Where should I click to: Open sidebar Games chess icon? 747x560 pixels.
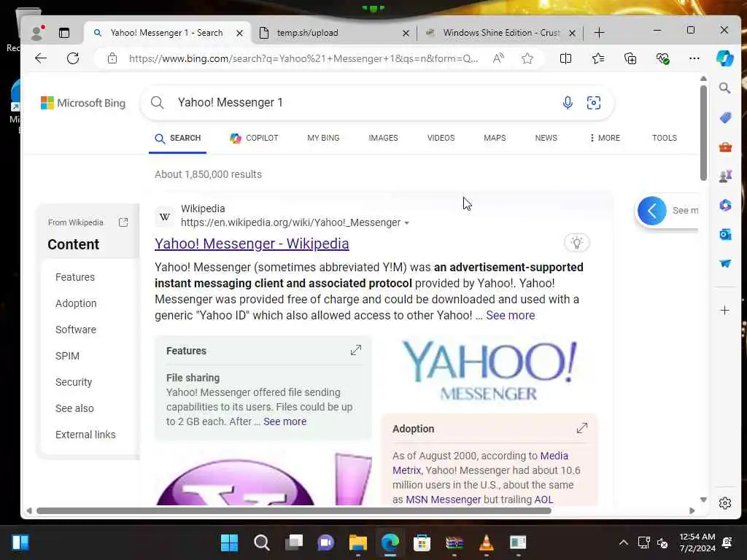tap(725, 176)
